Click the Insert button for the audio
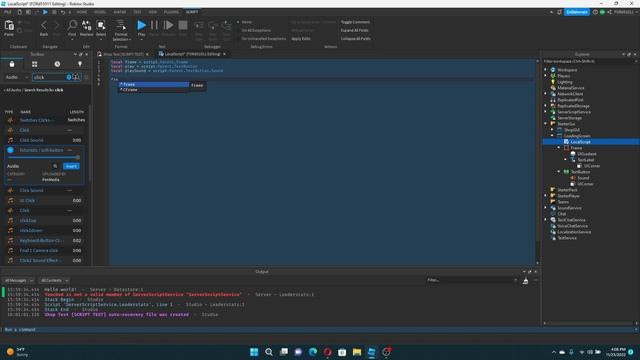640x360 pixels. click(x=71, y=166)
